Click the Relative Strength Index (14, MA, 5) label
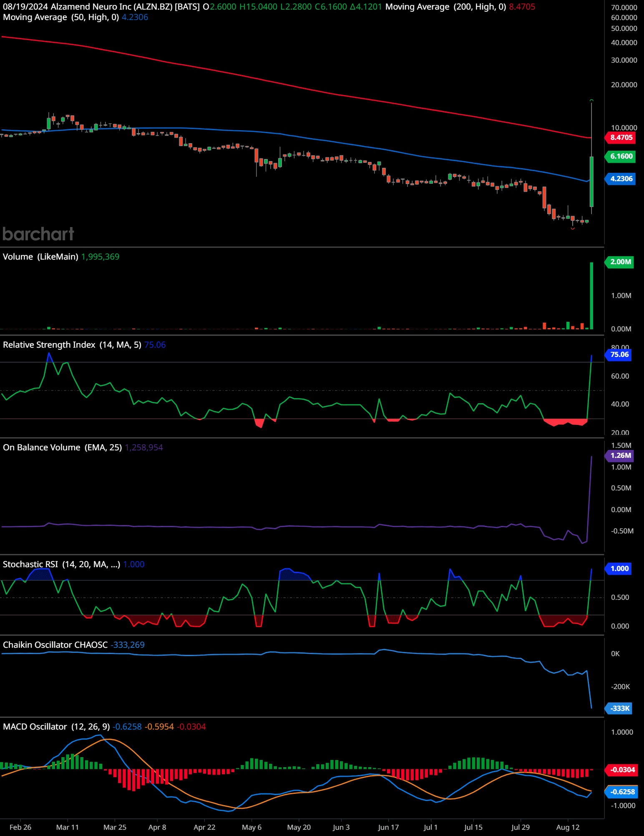The height and width of the screenshot is (836, 644). click(72, 345)
